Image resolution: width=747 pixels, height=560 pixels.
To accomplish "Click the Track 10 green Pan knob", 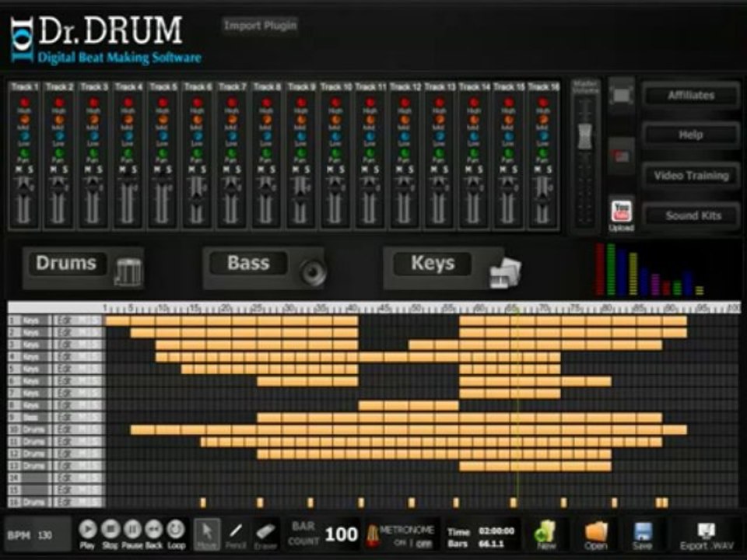I will [x=335, y=154].
